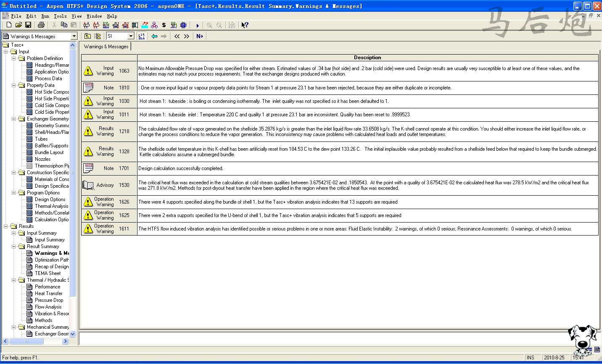
Task: Click the blue Run arrow icon
Action: 198,26
